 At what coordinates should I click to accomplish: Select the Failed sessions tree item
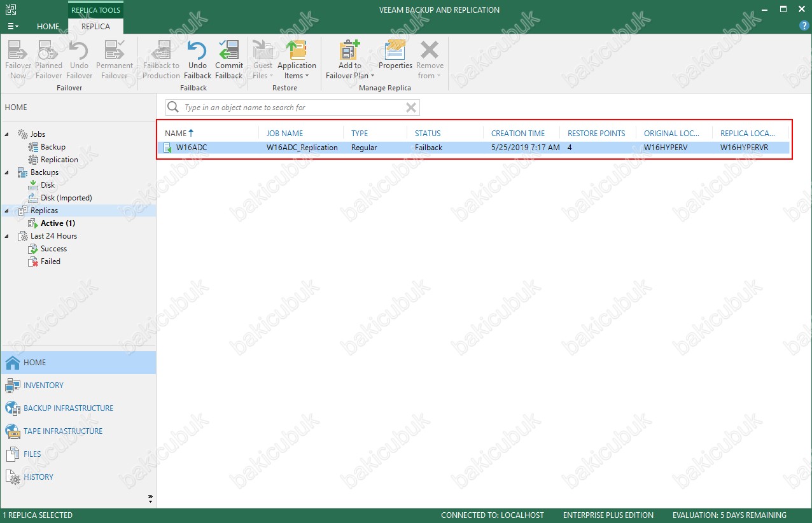(x=50, y=261)
